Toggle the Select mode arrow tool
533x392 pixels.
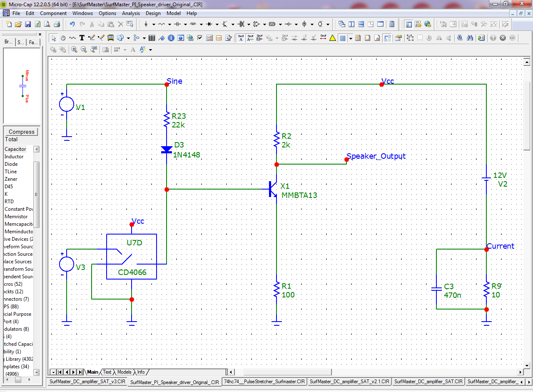click(x=53, y=38)
